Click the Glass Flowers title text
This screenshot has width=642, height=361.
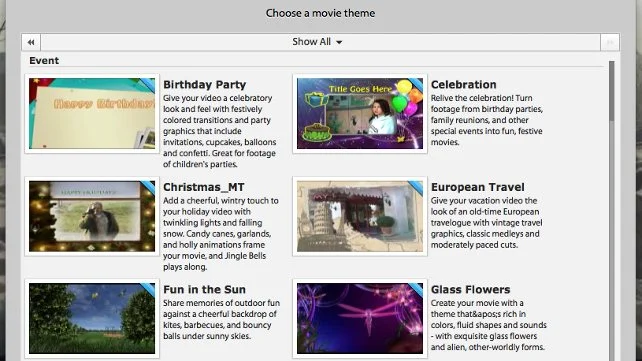[x=470, y=289]
